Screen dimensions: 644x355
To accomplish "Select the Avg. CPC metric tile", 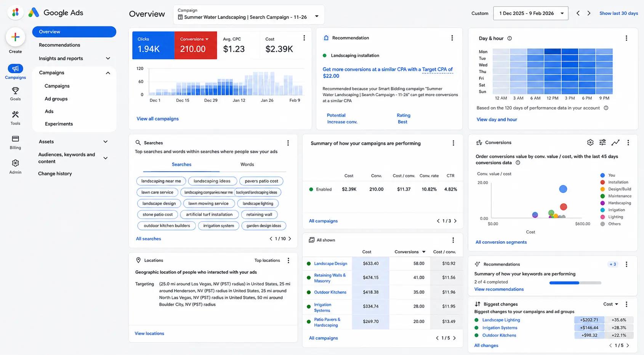I will 238,45.
